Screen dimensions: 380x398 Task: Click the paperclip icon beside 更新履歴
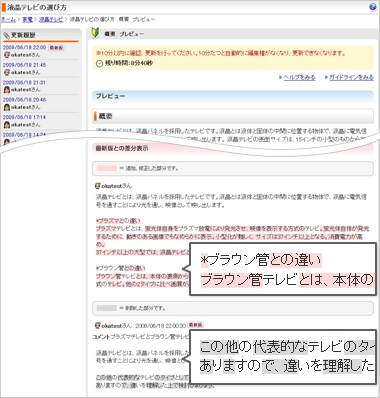(x=6, y=35)
